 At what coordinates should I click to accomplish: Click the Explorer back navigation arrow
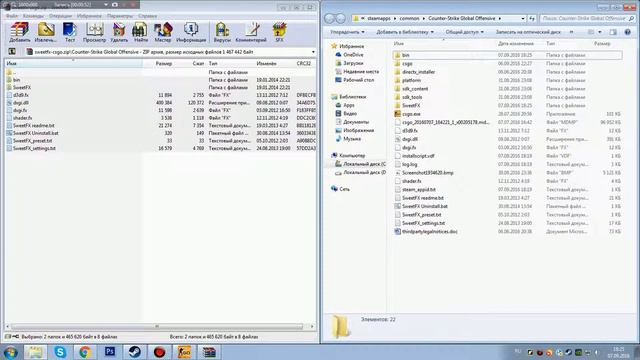329,18
